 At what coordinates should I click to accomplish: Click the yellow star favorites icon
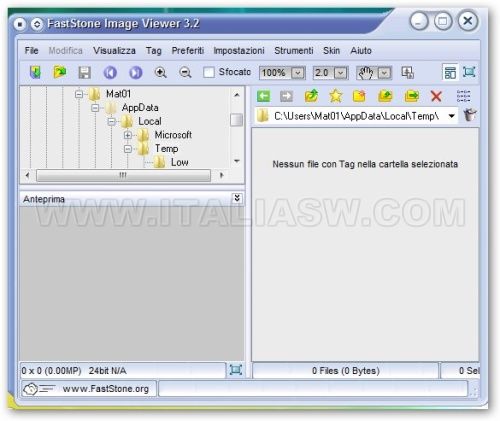point(335,96)
